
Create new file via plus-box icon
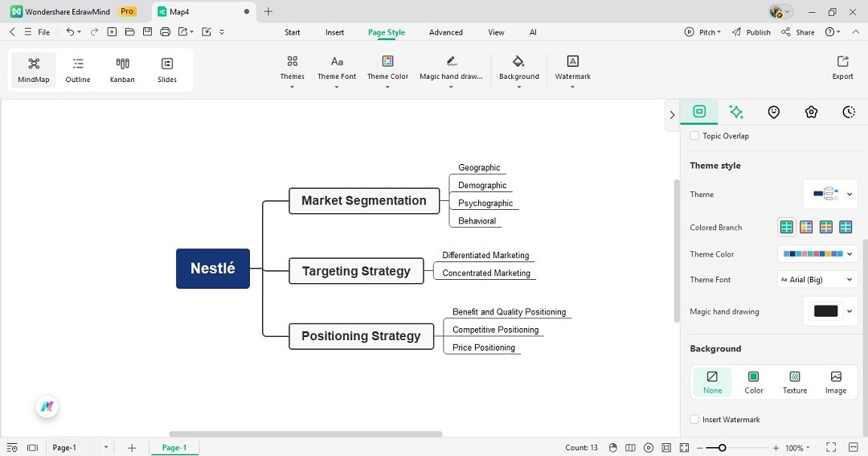tap(112, 32)
